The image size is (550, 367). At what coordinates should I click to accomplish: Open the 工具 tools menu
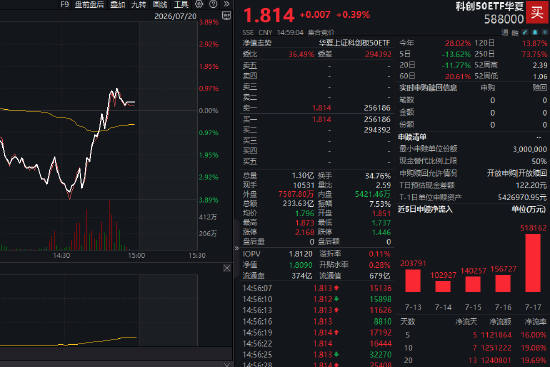(181, 4)
